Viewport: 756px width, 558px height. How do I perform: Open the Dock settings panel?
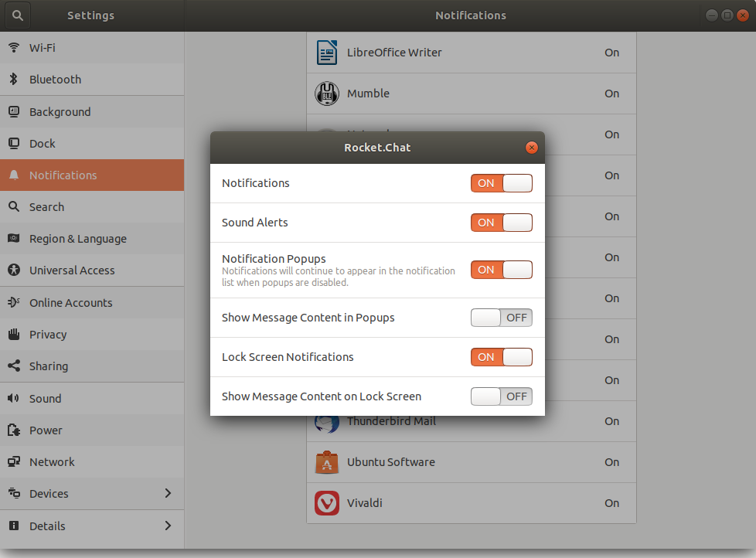coord(92,144)
